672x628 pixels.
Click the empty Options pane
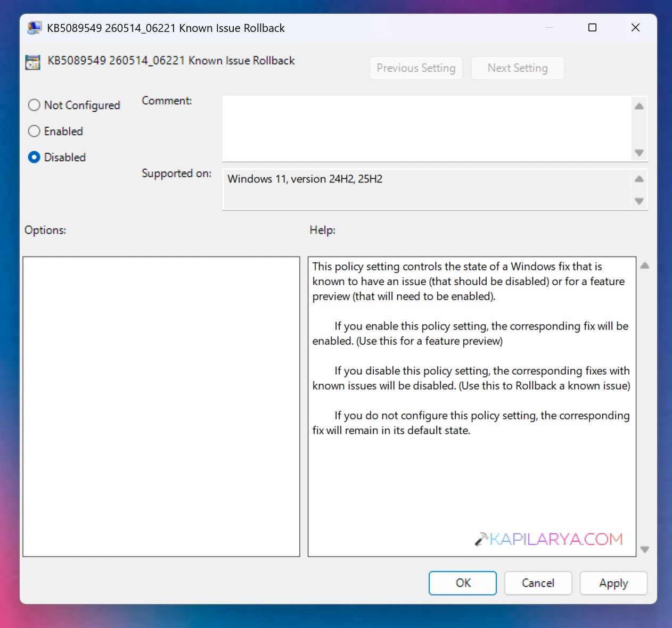(x=161, y=407)
